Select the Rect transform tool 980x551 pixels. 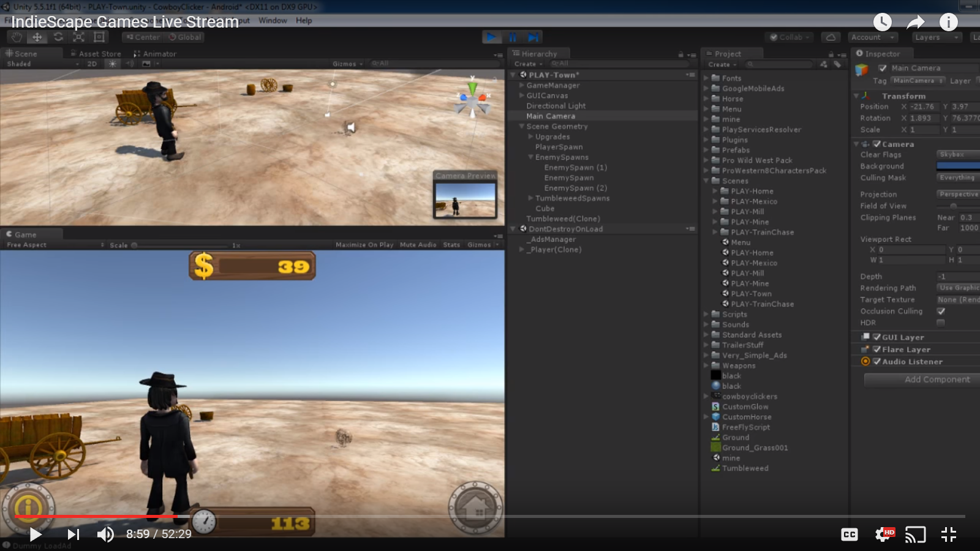coord(99,37)
